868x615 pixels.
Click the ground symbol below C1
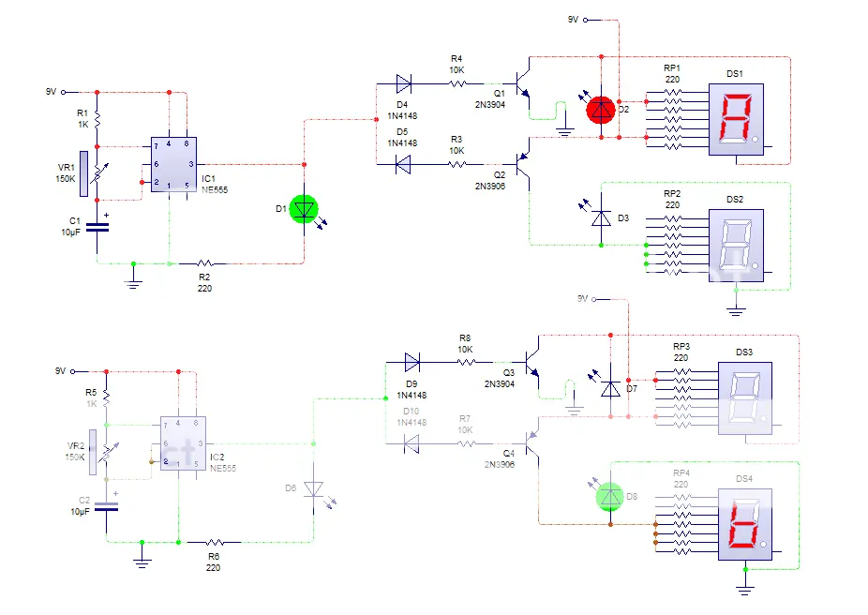133,283
